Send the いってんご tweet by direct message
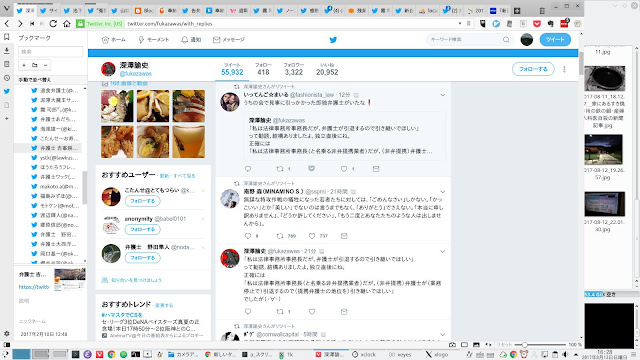The image size is (640, 360). (x=376, y=169)
